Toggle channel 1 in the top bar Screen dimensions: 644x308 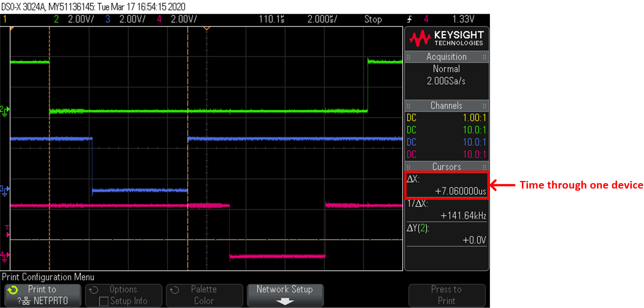click(x=5, y=19)
